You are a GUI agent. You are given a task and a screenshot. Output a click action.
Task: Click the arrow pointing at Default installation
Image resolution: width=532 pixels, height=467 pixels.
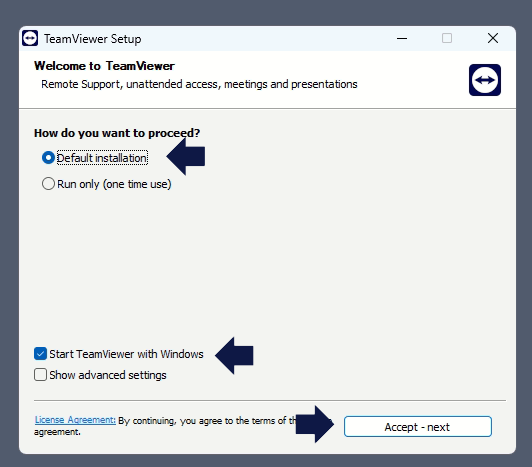186,156
